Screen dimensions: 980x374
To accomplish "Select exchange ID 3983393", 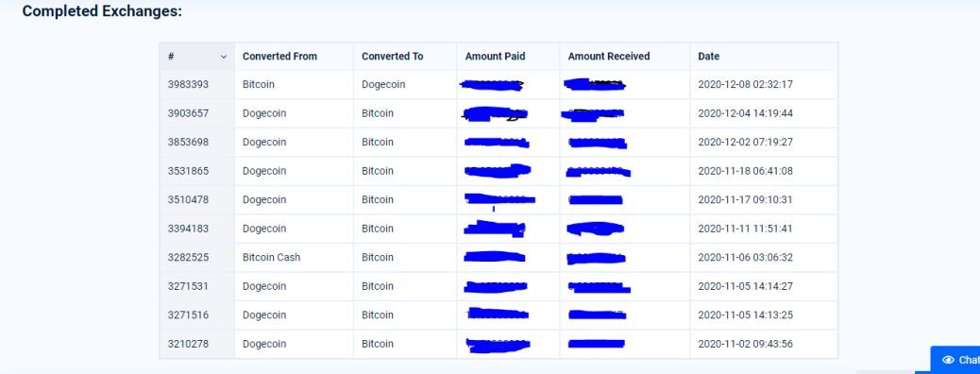I will click(188, 84).
